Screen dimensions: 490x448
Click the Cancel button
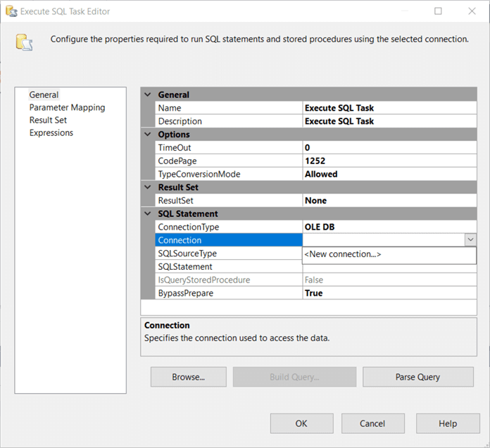pos(372,424)
